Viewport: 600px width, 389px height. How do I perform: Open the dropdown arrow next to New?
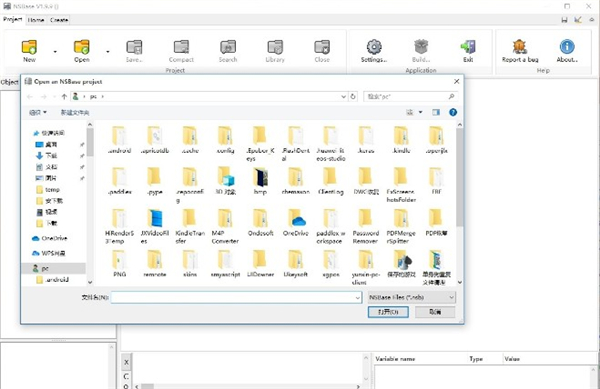point(55,51)
